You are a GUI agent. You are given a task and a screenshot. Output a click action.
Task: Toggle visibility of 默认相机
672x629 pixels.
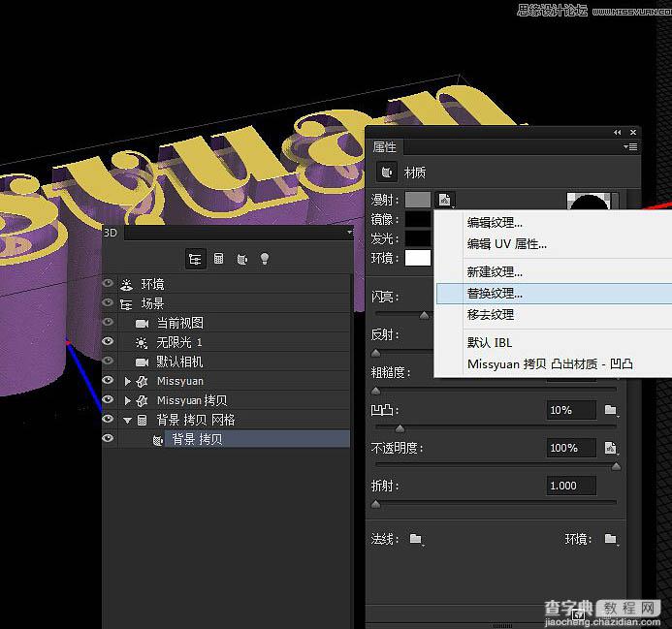click(x=108, y=361)
